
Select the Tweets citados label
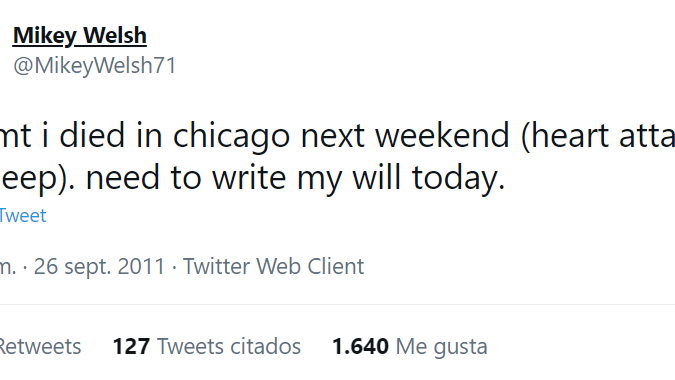(229, 346)
